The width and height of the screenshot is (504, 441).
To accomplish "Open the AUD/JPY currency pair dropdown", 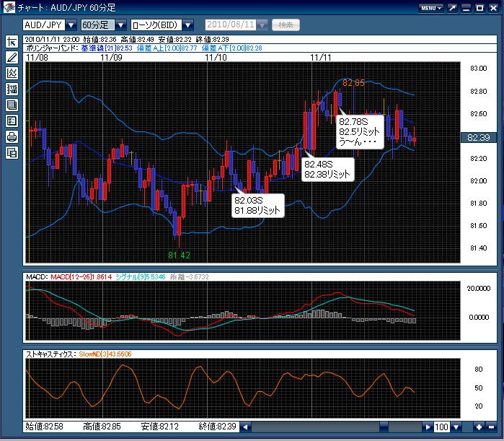I will click(71, 25).
